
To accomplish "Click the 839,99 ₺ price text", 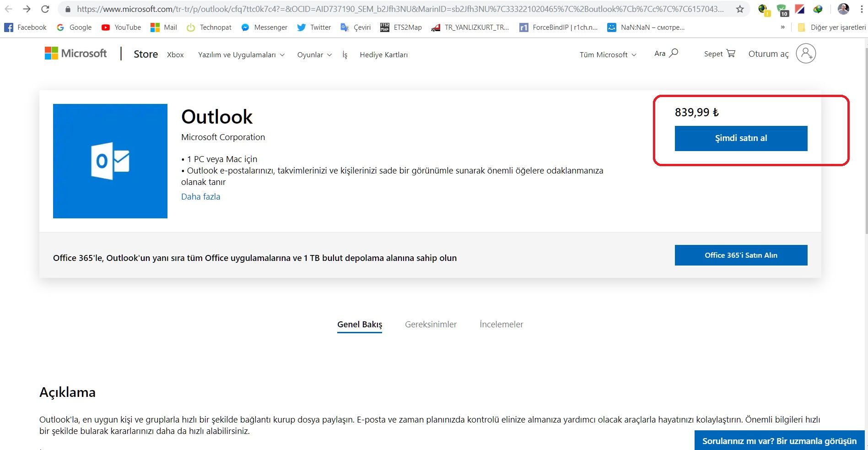I will [696, 113].
